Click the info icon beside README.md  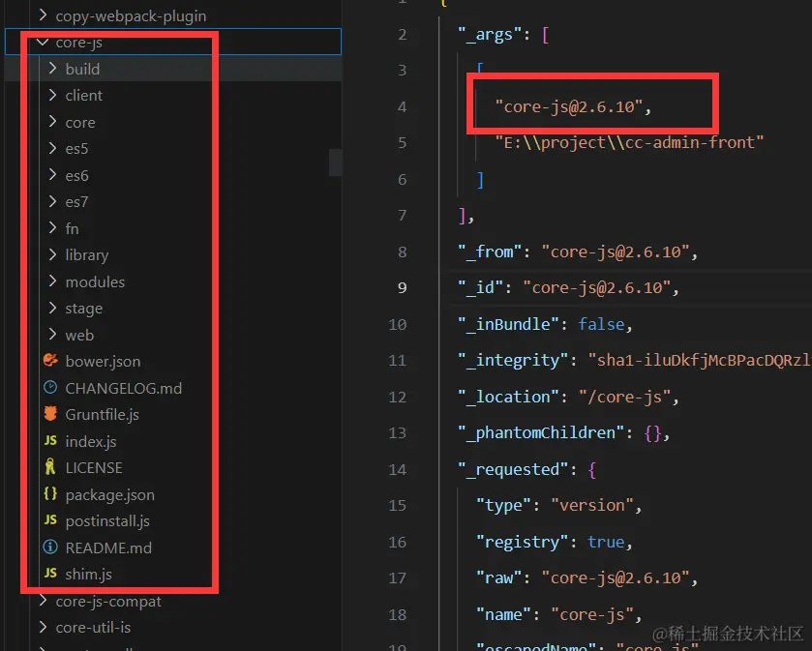pyautogui.click(x=50, y=547)
